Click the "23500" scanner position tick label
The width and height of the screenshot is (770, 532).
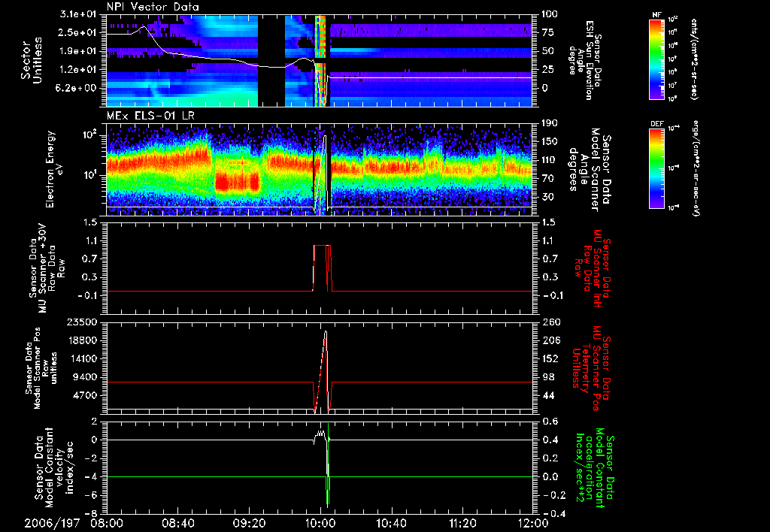coord(83,322)
